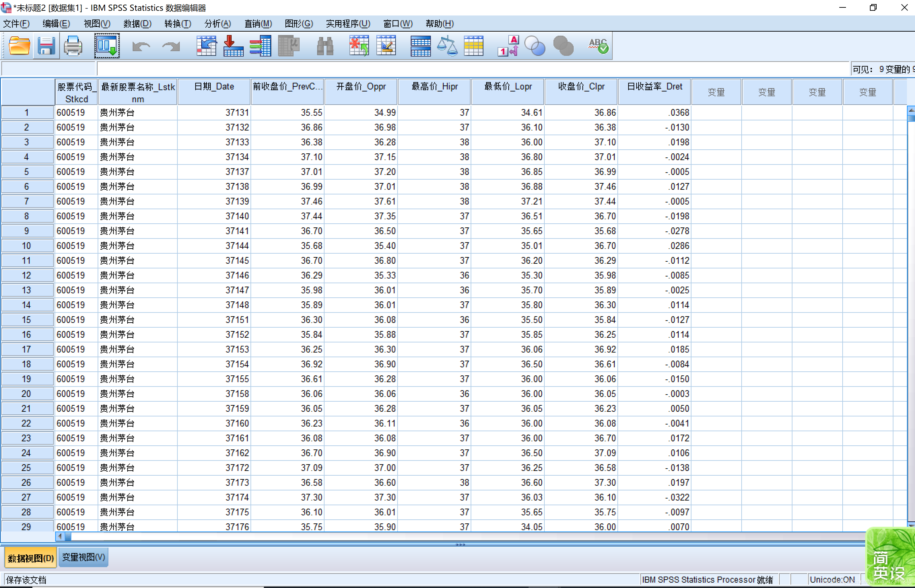The width and height of the screenshot is (915, 588).
Task: Open the 分析(A) menu
Action: click(x=217, y=24)
